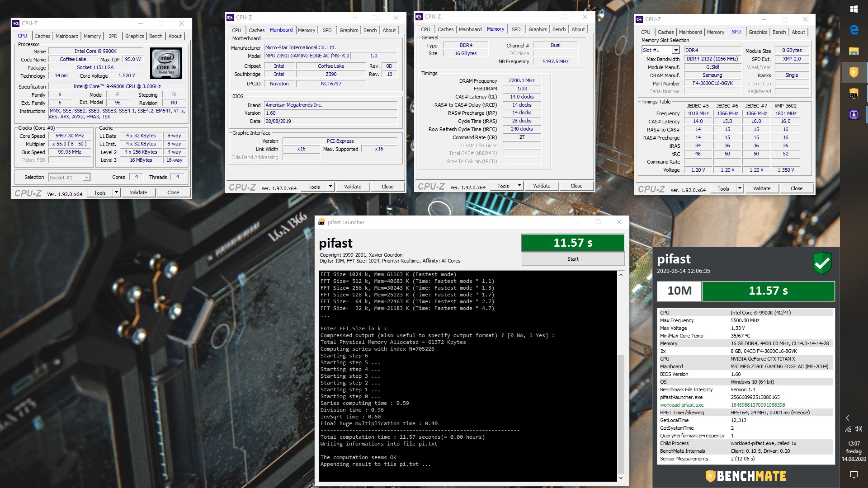Click the NB Frequency 5197.5 MHz field
This screenshot has height=488, width=868.
click(x=556, y=61)
